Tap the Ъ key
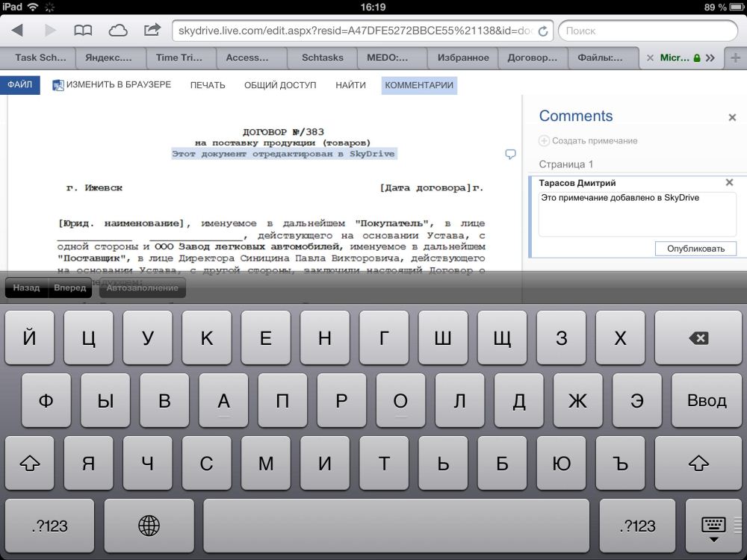 click(620, 463)
